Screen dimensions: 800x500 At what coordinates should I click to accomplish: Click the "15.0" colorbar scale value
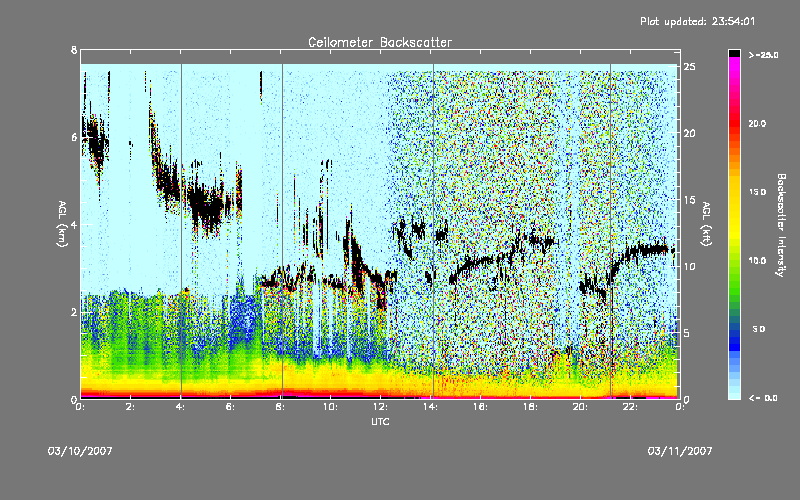tap(757, 192)
